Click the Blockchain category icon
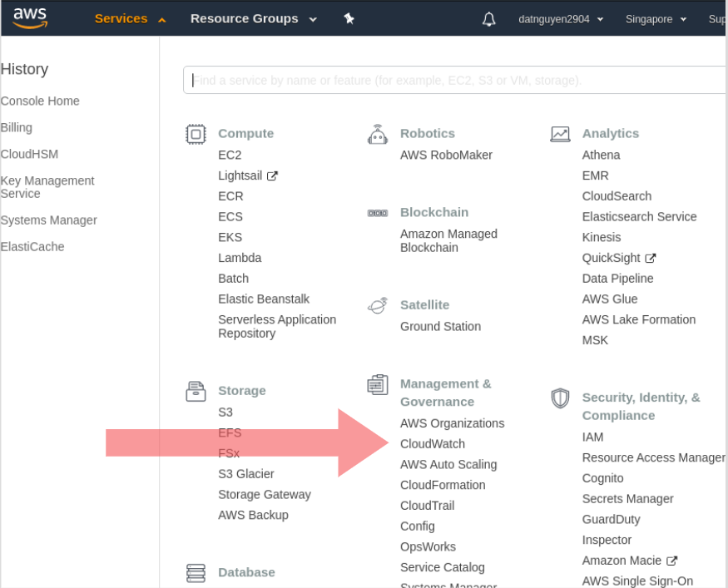728x588 pixels. pos(378,213)
